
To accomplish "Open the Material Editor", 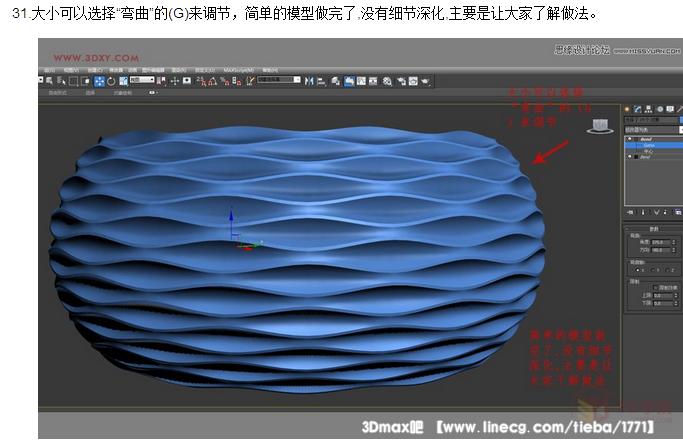I will pyautogui.click(x=387, y=81).
